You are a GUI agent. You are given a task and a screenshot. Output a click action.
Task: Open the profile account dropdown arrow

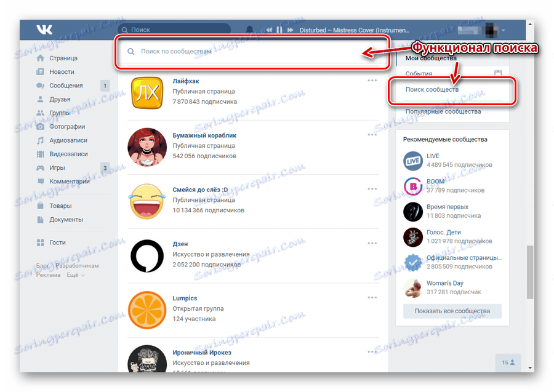[x=503, y=30]
